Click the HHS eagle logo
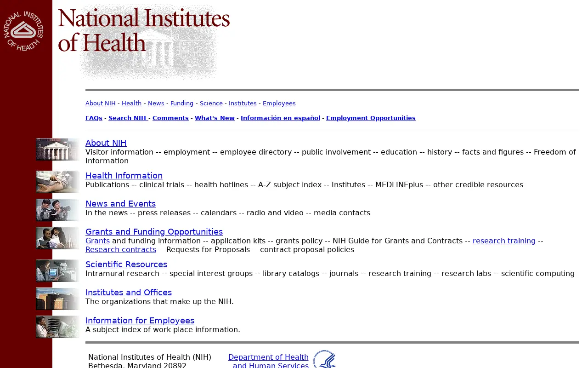The width and height of the screenshot is (588, 368). point(325,359)
